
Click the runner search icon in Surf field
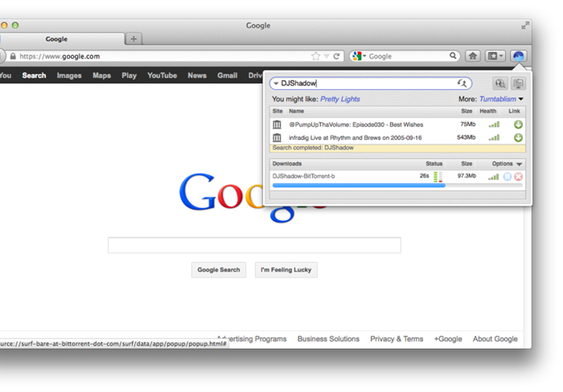point(462,83)
